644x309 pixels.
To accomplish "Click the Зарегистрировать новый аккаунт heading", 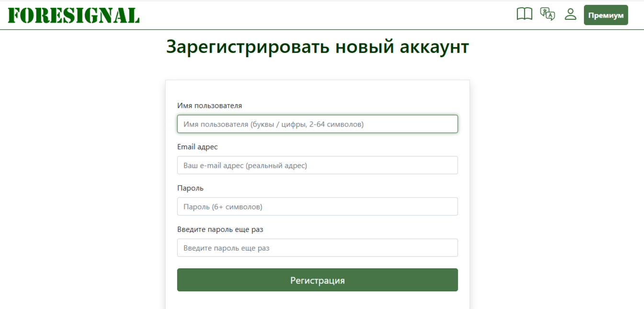I will [317, 47].
